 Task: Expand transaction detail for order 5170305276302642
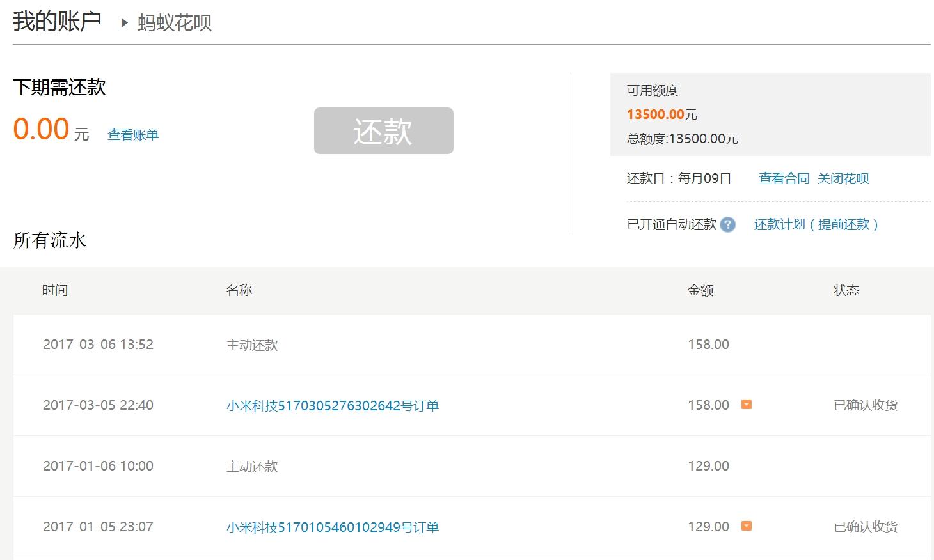(x=746, y=405)
